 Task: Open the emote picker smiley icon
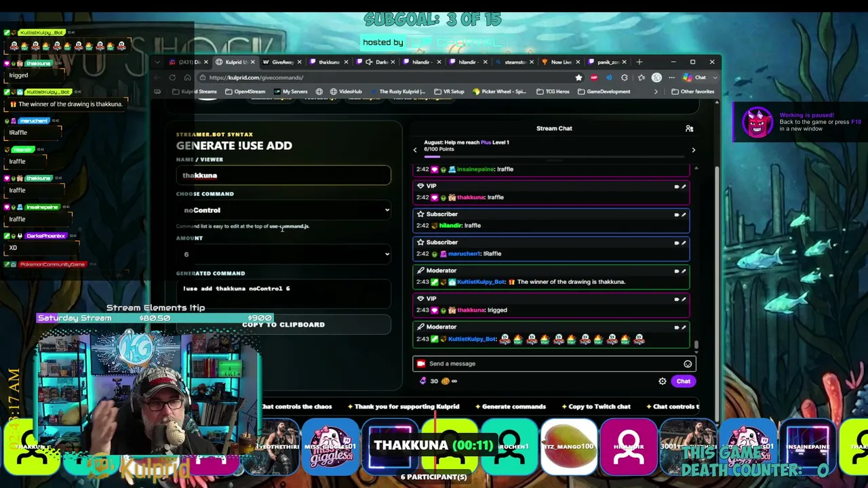point(688,364)
